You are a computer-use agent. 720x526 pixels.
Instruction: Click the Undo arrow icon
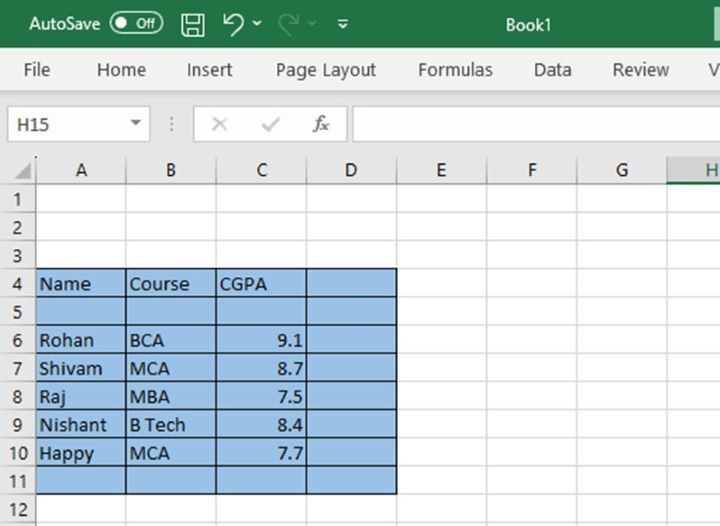tap(234, 24)
